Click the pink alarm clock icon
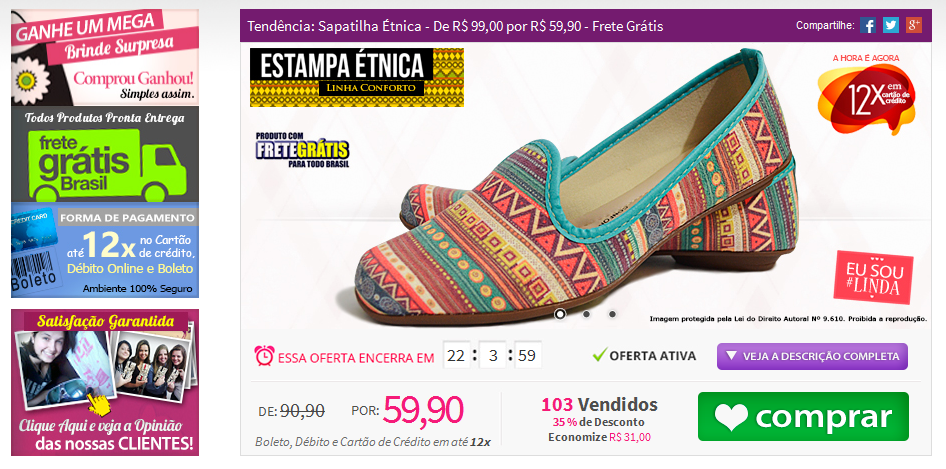 (x=264, y=356)
